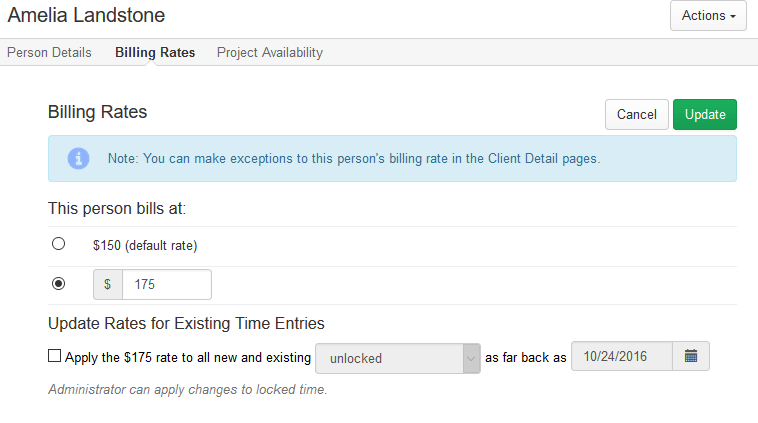Click the dollar sign prefix box
Image resolution: width=758 pixels, height=423 pixels.
tap(107, 284)
